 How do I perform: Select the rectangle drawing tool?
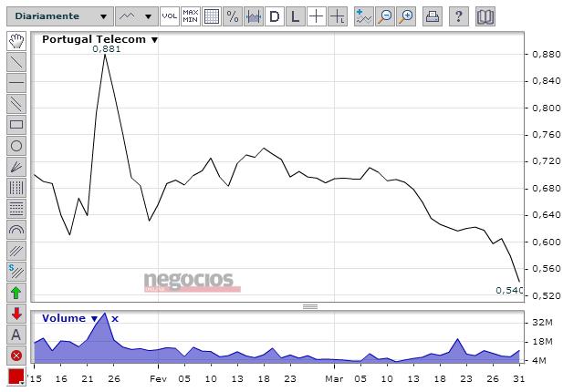pos(16,125)
